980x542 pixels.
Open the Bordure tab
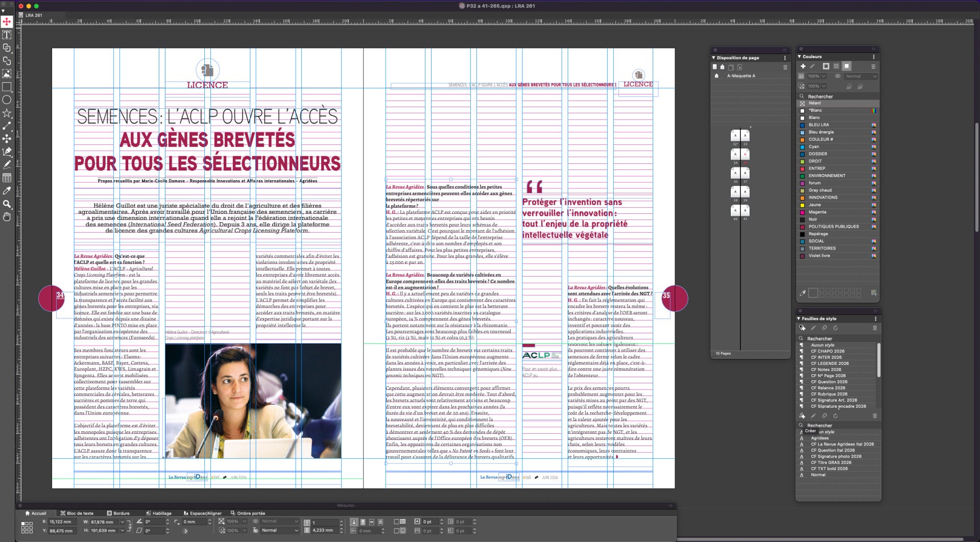coord(118,513)
